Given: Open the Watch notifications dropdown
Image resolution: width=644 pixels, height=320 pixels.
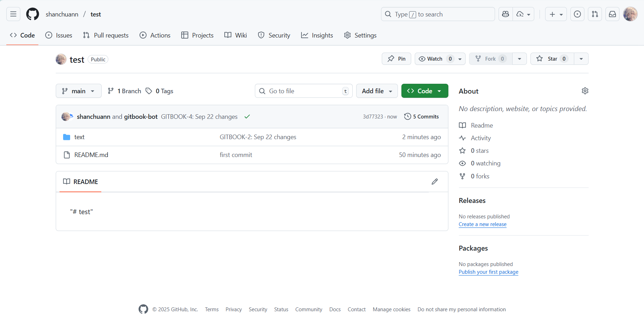Looking at the screenshot, I should 440,59.
